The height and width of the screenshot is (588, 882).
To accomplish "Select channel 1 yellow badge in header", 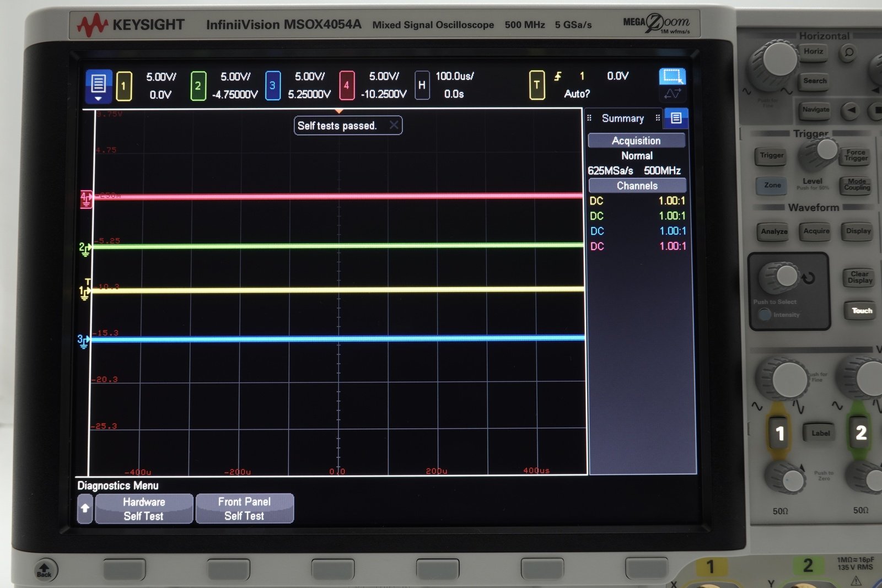I will tap(124, 86).
